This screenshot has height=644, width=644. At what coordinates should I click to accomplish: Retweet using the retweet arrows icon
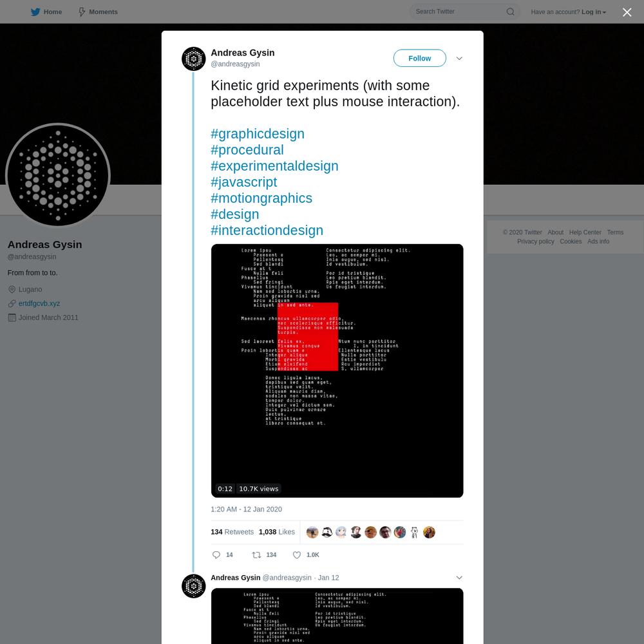[x=256, y=555]
